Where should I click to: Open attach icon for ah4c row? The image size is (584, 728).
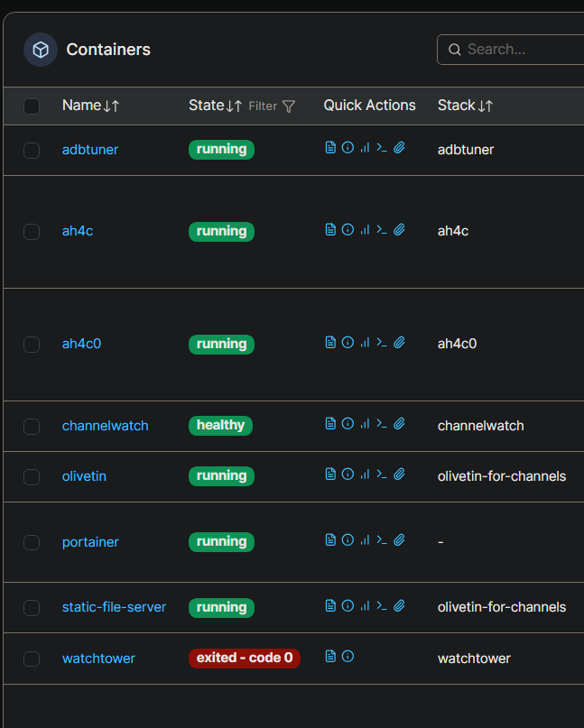click(399, 229)
